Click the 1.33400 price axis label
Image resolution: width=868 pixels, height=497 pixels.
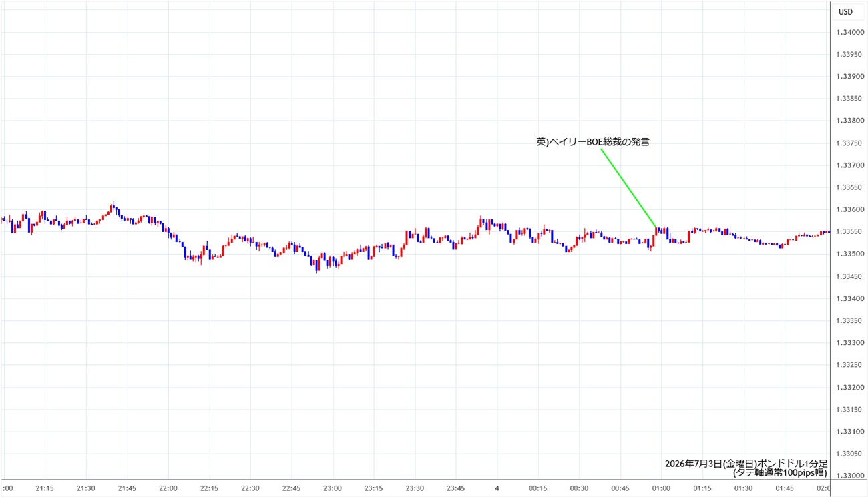pyautogui.click(x=849, y=298)
